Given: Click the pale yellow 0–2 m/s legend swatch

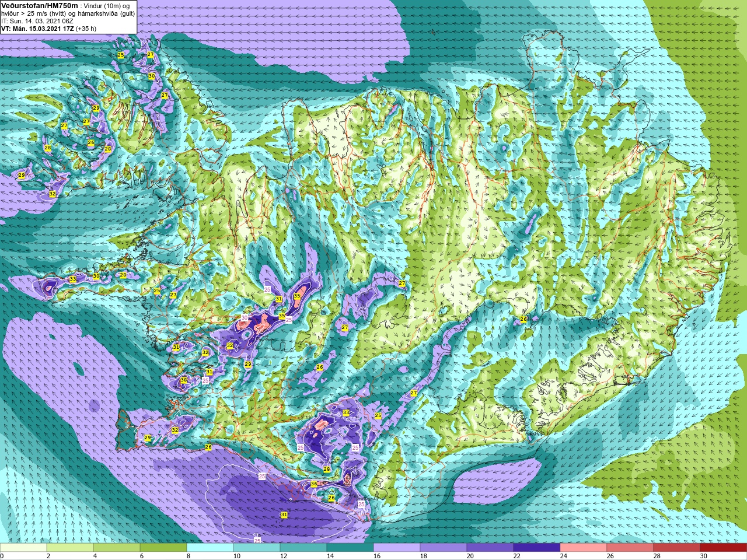Looking at the screenshot, I should 23,548.
